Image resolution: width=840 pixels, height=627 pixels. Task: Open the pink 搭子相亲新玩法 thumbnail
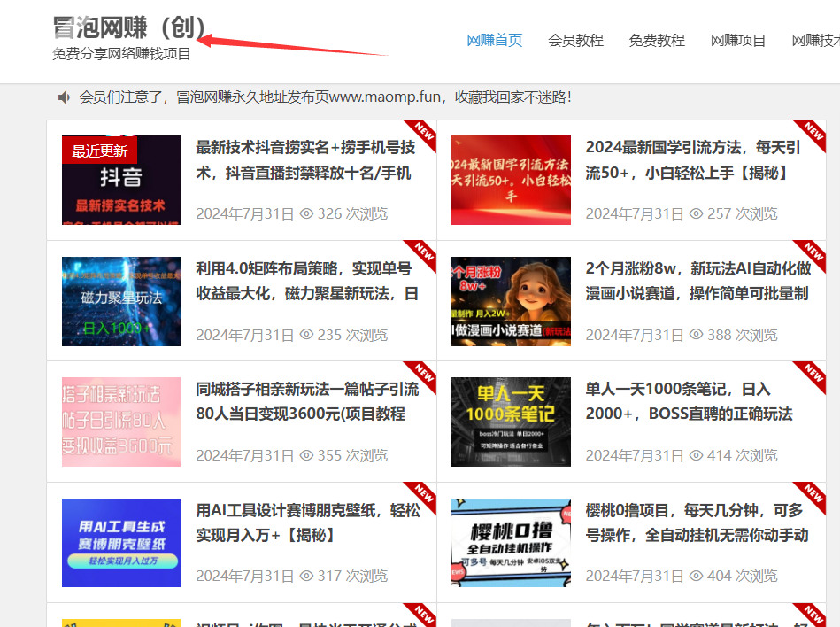121,422
